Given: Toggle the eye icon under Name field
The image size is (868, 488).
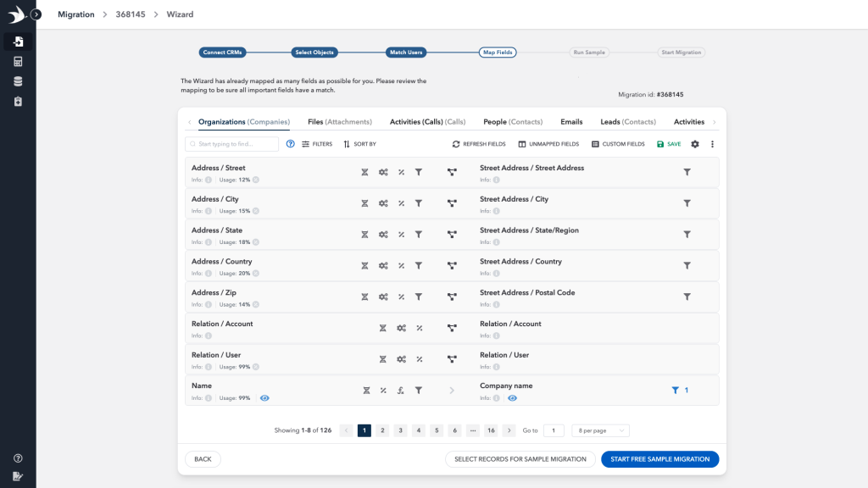Looking at the screenshot, I should pyautogui.click(x=265, y=397).
